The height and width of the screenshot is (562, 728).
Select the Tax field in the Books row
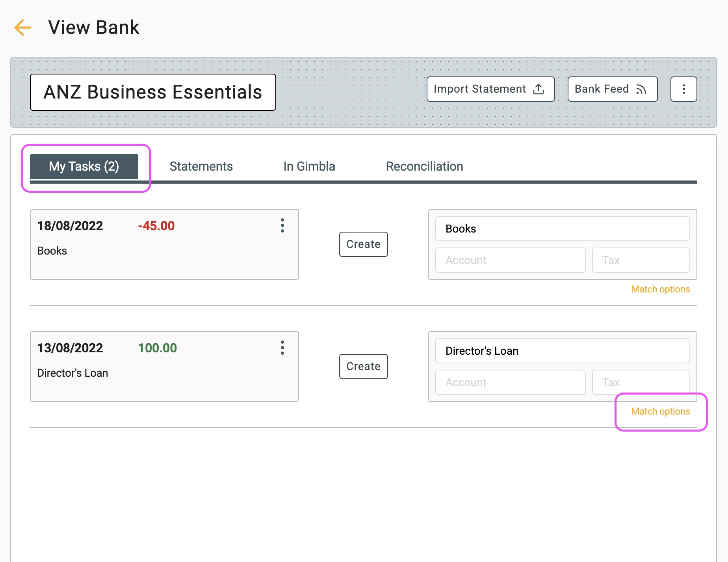pyautogui.click(x=641, y=260)
